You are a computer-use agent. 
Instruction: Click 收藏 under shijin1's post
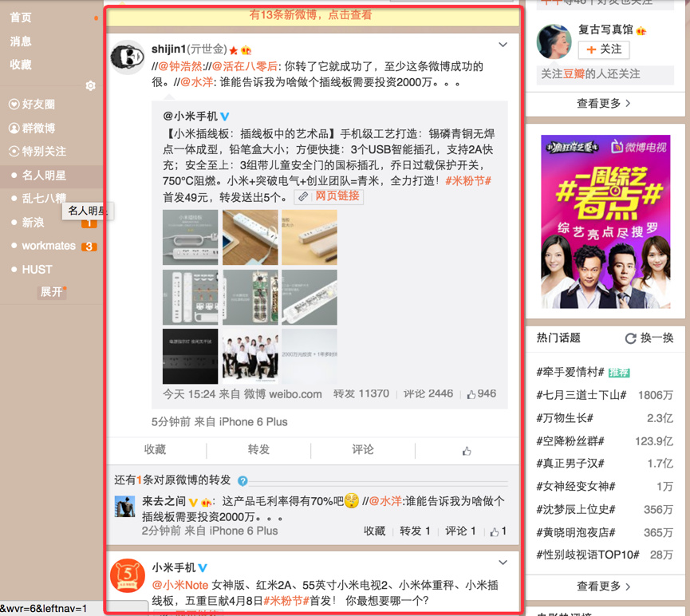(155, 449)
